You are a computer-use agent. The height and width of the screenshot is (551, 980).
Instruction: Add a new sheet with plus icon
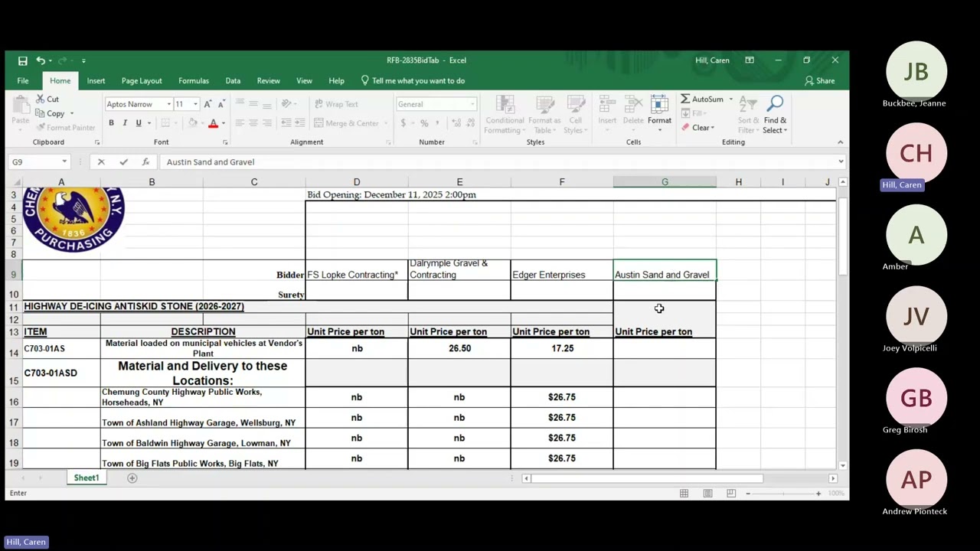(x=132, y=478)
